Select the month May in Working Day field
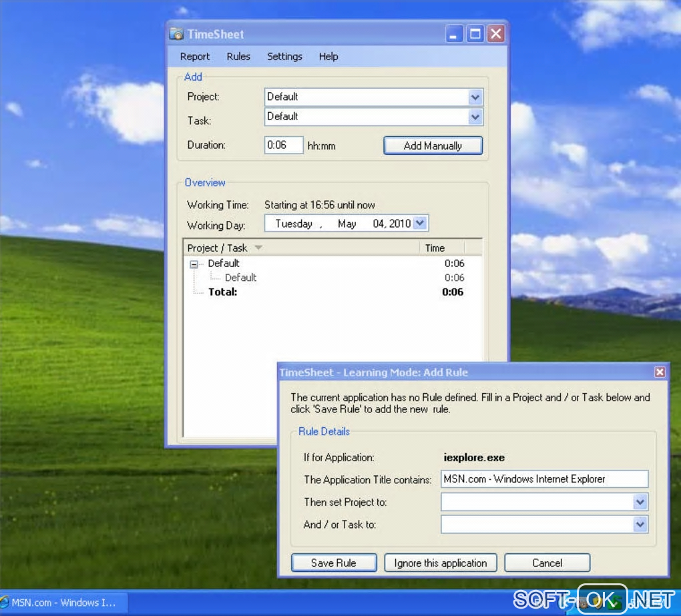Screen dimensions: 681x616 (347, 224)
